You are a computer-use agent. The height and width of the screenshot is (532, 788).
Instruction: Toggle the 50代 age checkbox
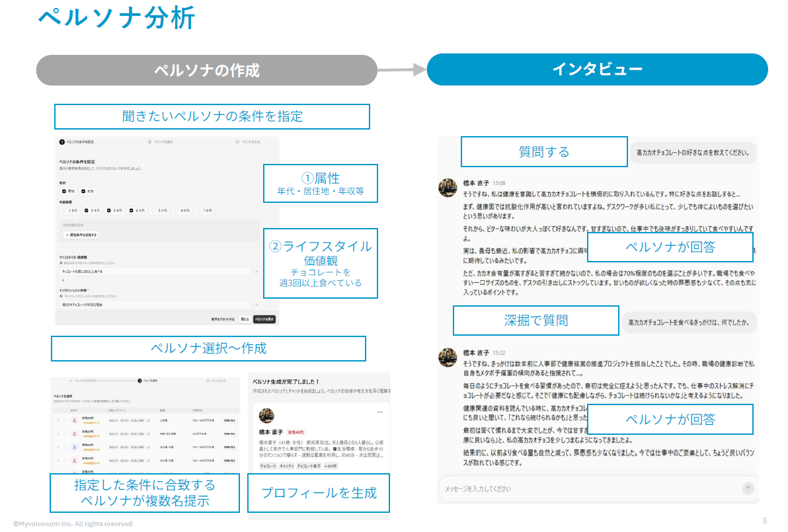154,211
